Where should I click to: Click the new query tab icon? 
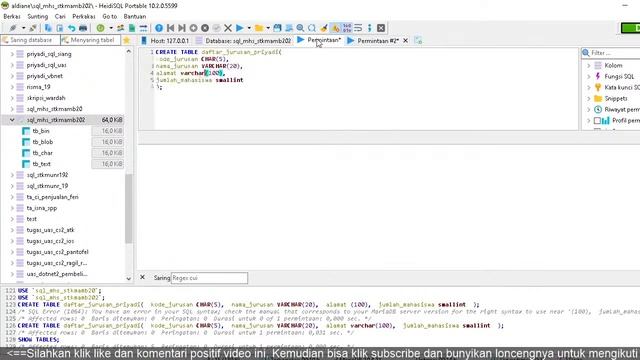click(418, 40)
